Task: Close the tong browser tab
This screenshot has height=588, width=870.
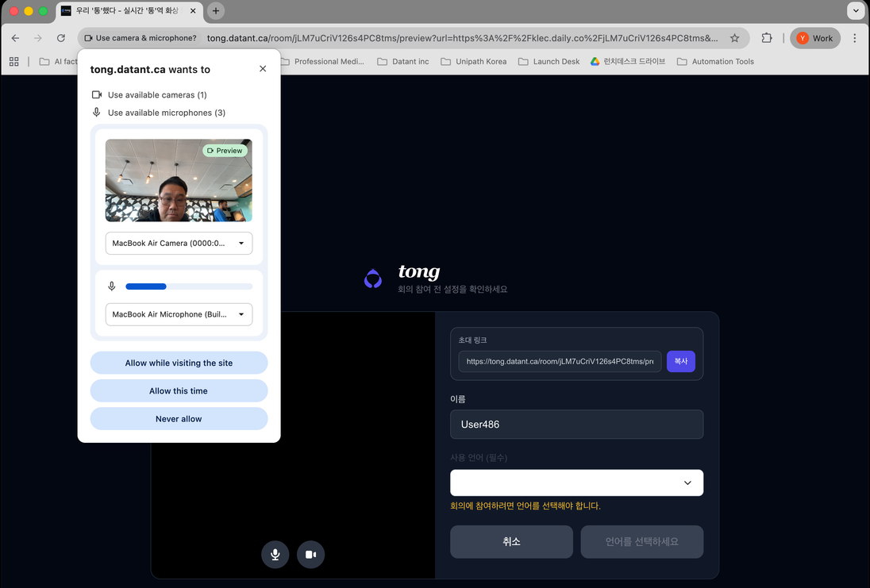Action: (x=193, y=10)
